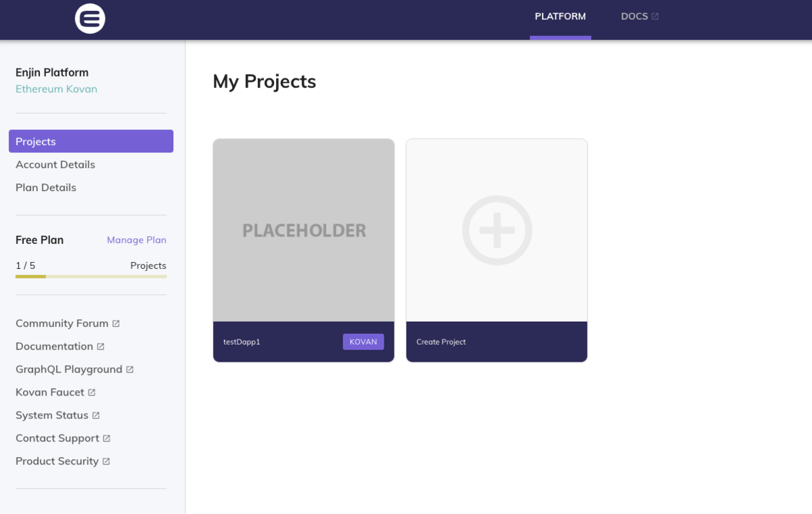Click the Create Project label
Viewport: 812px width, 514px height.
[441, 342]
